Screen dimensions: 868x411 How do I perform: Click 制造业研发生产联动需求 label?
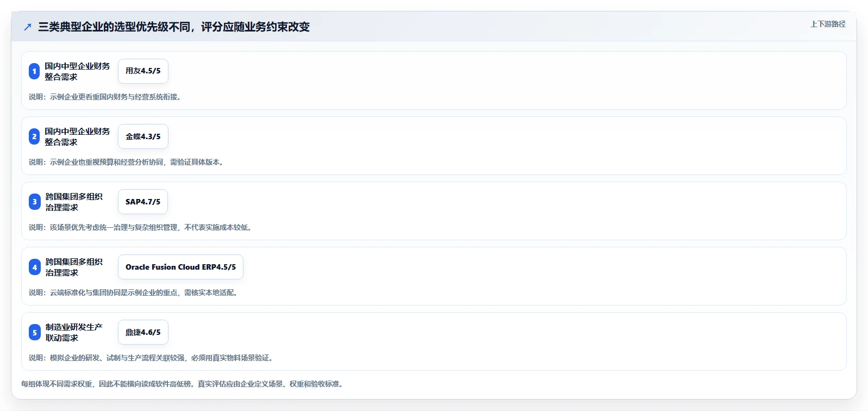tap(74, 332)
